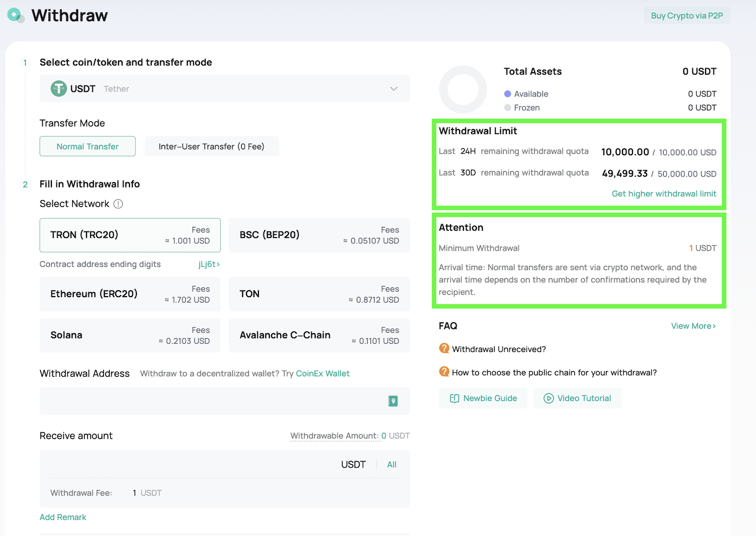Choose the Solana network

coord(130,335)
